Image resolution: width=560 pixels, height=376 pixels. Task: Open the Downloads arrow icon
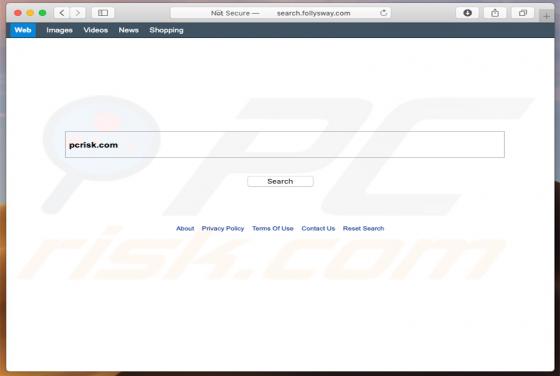click(467, 13)
